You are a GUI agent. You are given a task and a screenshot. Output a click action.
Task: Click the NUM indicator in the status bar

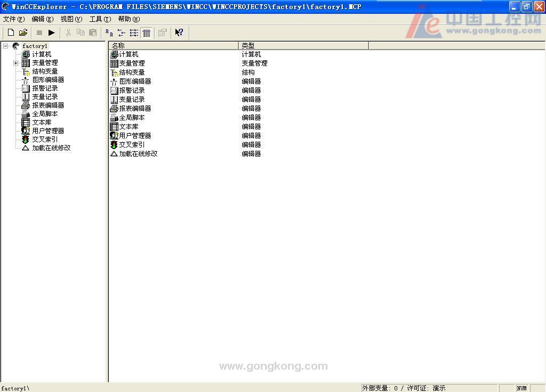coord(521,388)
